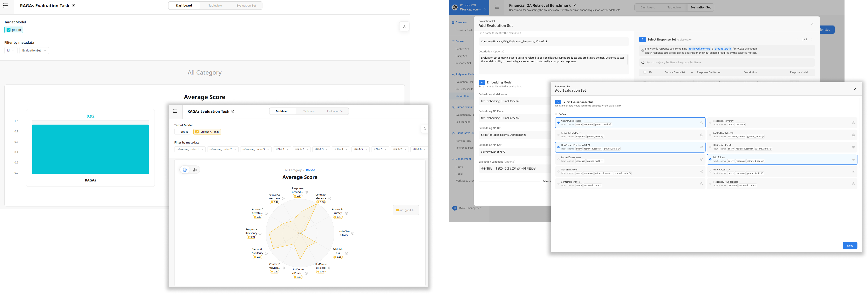Click the DATUMO Eval workspace logo

454,7
